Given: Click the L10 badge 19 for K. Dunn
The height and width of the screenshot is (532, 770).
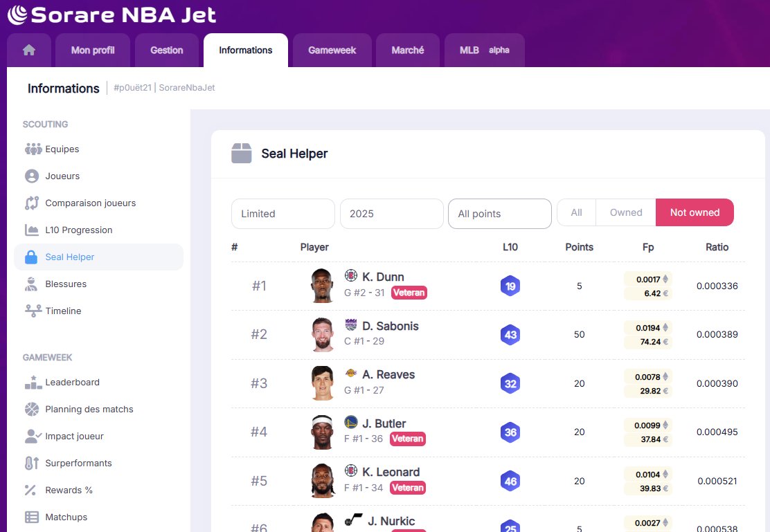Looking at the screenshot, I should [510, 286].
